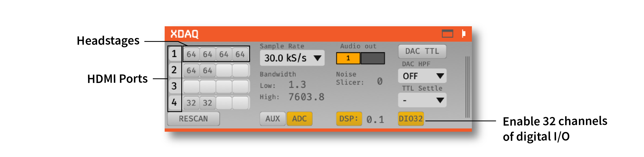Click the Bandwidth High value 7603.8
644x157 pixels.
(x=306, y=97)
